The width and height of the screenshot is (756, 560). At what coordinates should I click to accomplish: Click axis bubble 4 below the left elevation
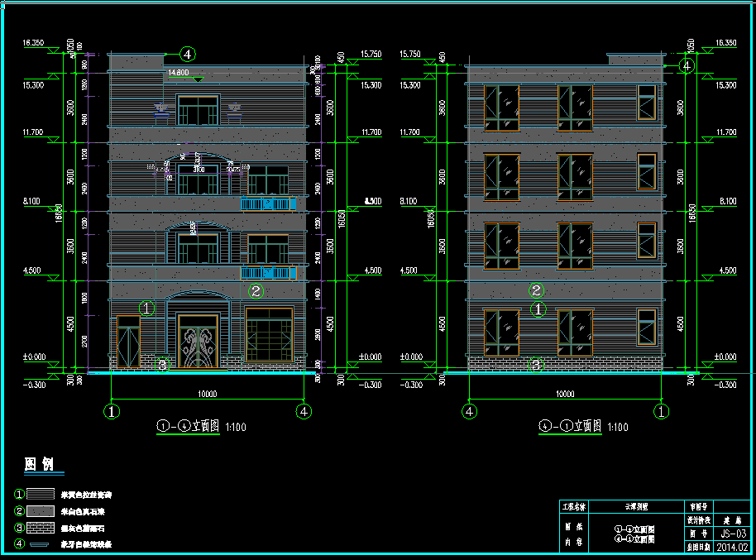[304, 409]
